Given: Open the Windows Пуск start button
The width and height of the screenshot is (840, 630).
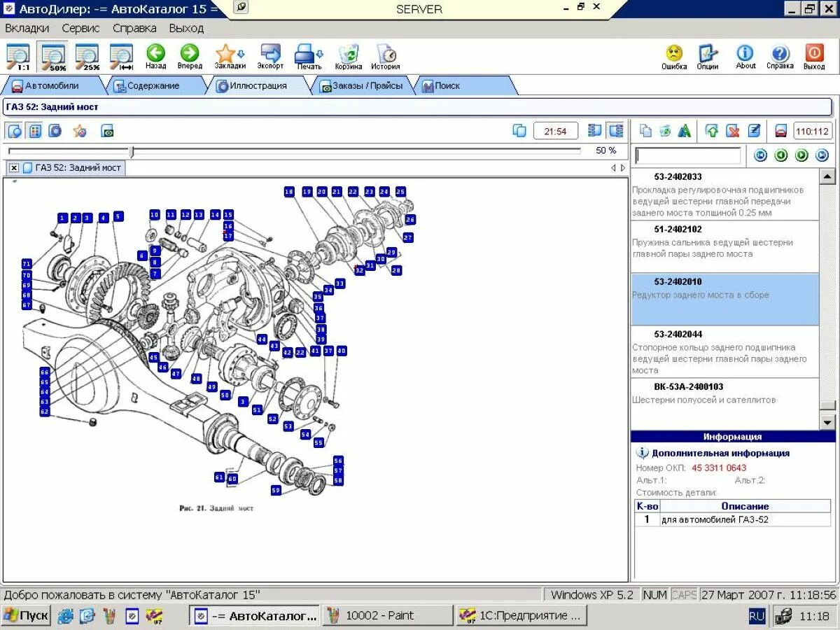Looking at the screenshot, I should coord(26,616).
